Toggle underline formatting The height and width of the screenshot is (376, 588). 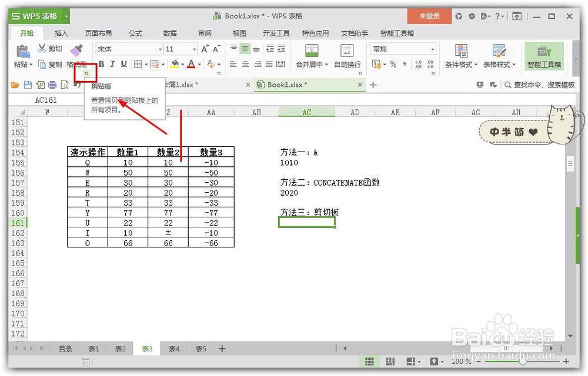coord(123,63)
